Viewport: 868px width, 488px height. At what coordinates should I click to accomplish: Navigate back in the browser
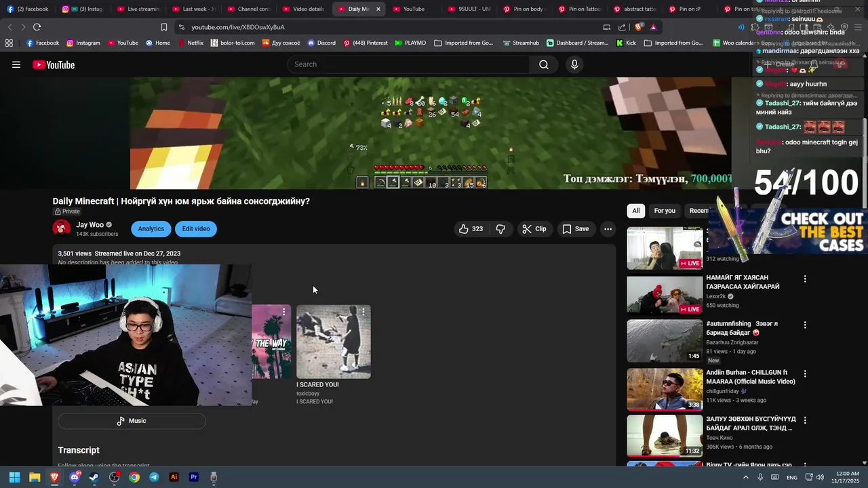[9, 27]
